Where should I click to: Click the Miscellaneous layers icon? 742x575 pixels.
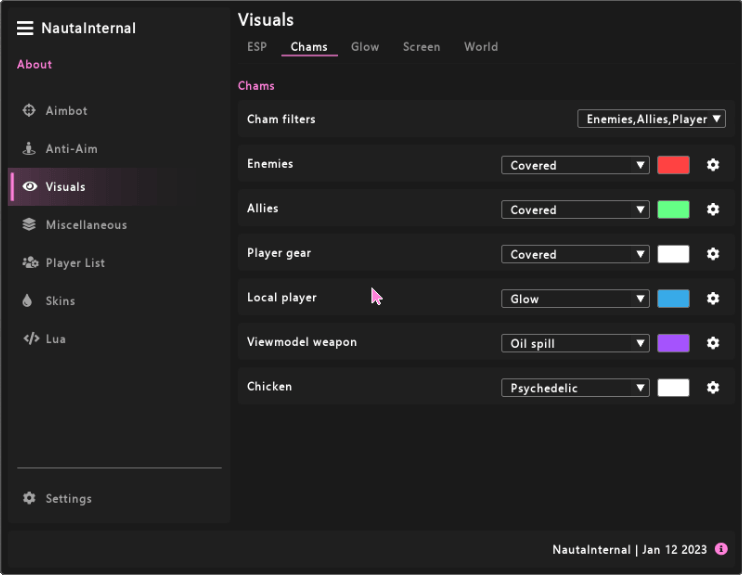pos(29,224)
